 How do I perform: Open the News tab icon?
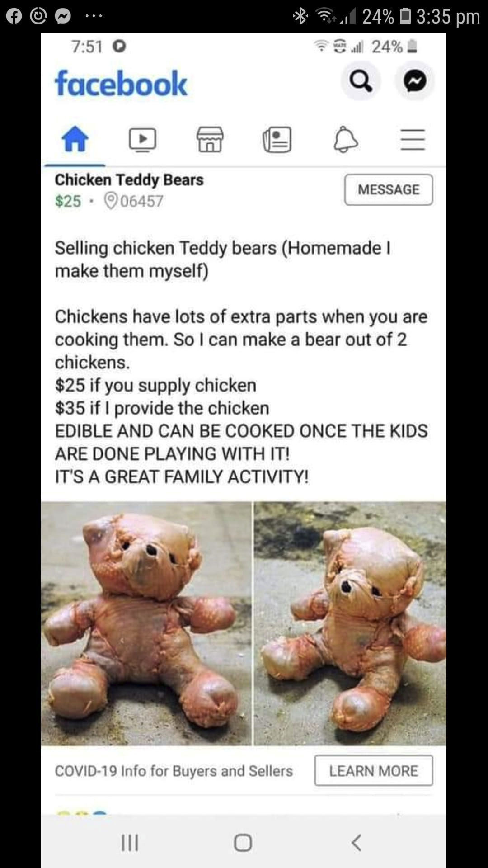(277, 139)
